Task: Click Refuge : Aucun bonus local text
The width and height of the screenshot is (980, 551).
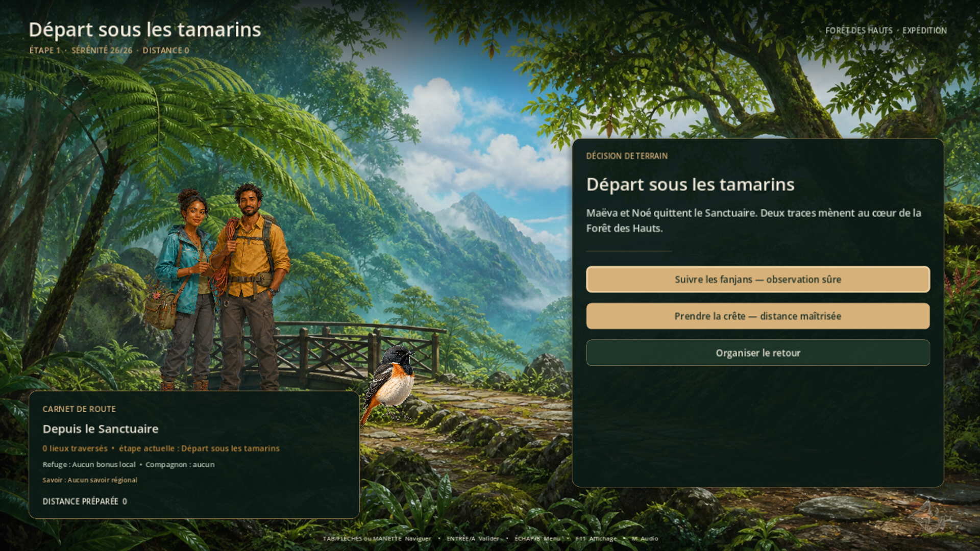Action: pyautogui.click(x=89, y=464)
